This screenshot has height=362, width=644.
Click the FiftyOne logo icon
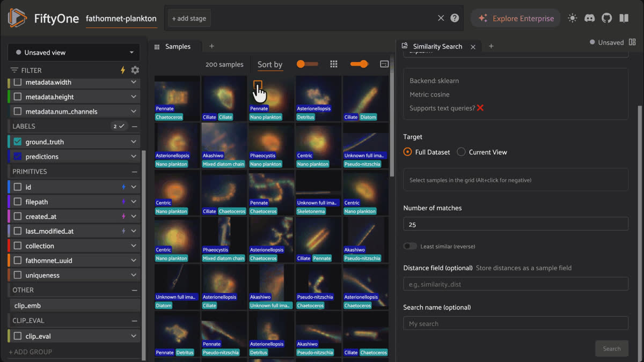17,18
